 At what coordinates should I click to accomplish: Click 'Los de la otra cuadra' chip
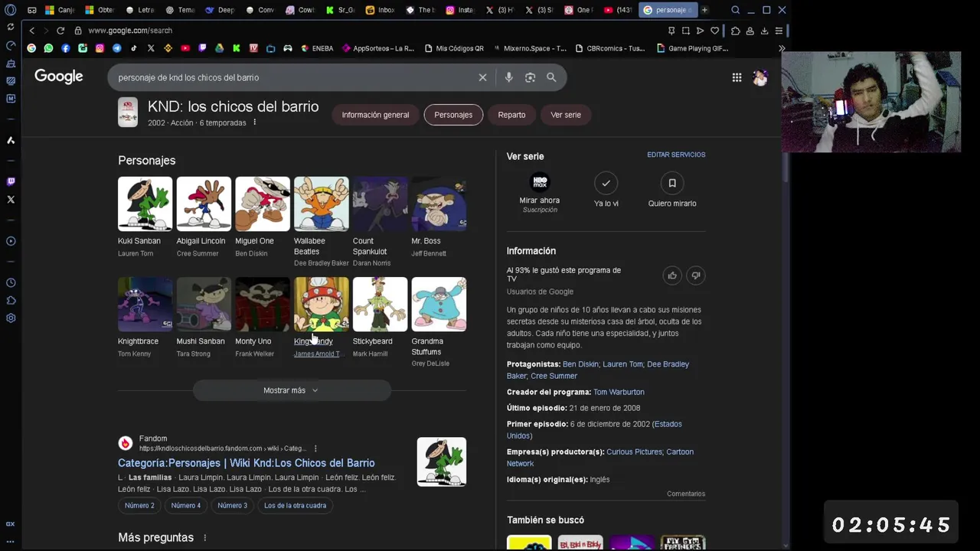[x=295, y=505]
